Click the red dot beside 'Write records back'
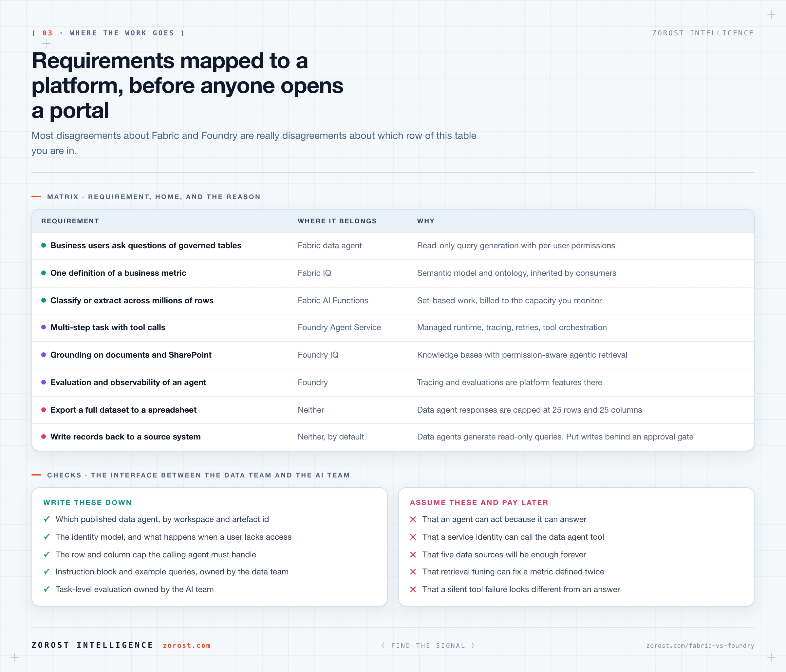This screenshot has width=786, height=672. click(44, 437)
